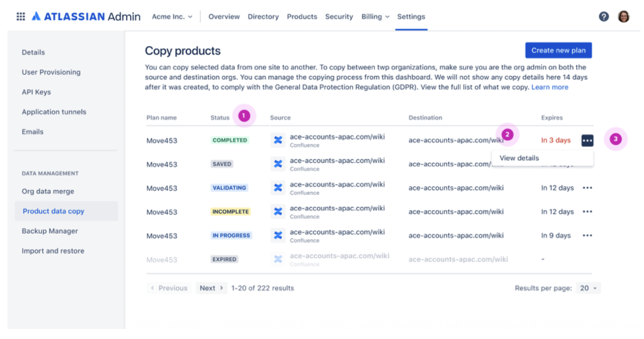Open the app switcher grid icon
The image size is (644, 339).
(21, 16)
